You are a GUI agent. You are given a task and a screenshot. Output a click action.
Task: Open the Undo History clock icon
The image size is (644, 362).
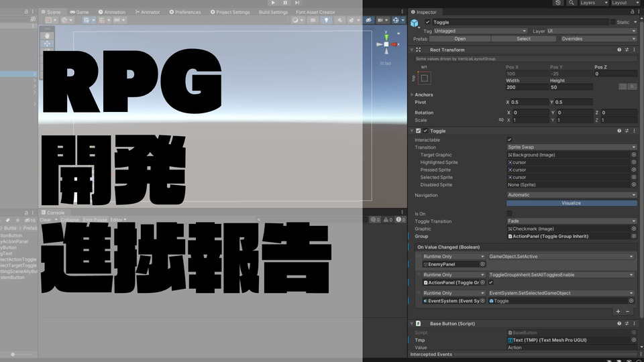558,3
